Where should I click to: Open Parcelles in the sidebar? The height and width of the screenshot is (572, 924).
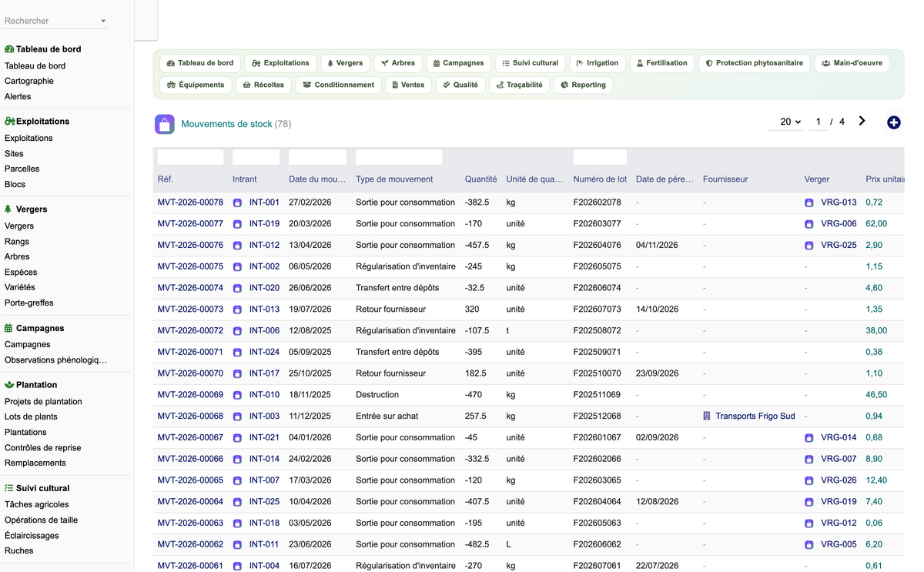22,169
